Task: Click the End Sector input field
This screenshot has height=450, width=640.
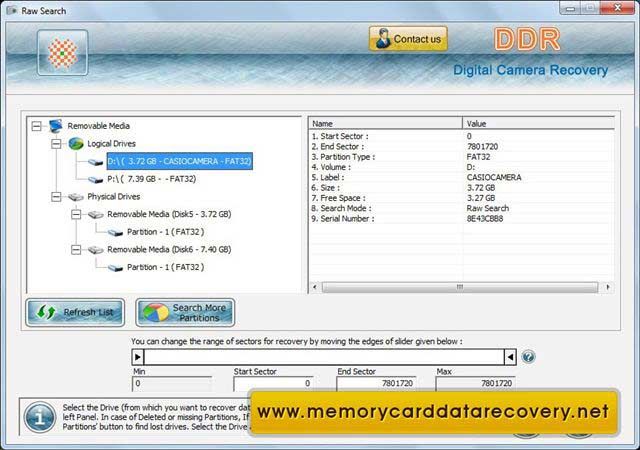Action: pos(377,383)
